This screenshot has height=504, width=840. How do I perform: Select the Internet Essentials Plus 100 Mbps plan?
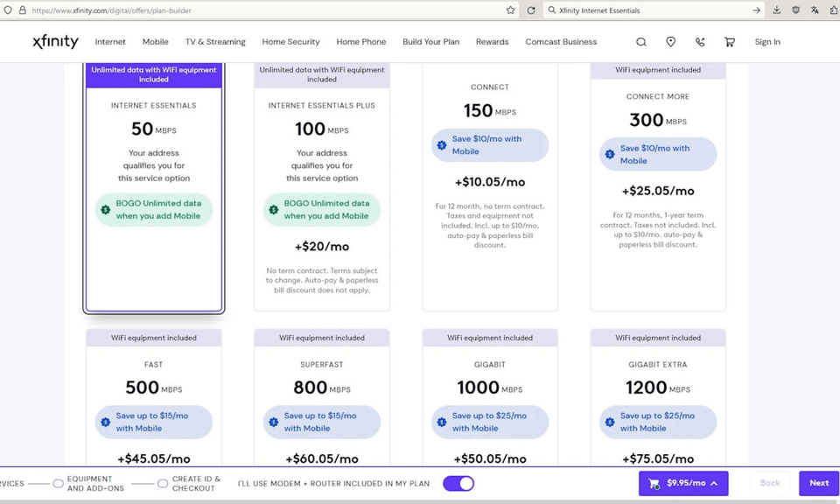pyautogui.click(x=322, y=187)
